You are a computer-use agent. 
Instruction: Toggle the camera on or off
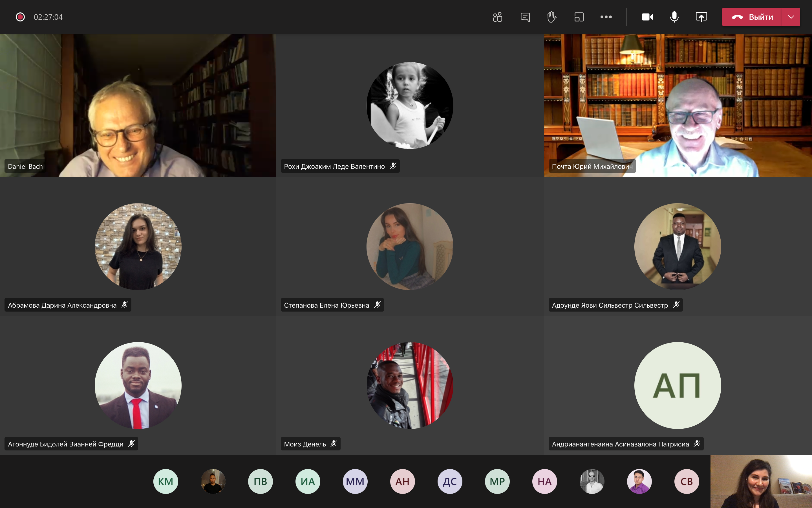click(647, 17)
